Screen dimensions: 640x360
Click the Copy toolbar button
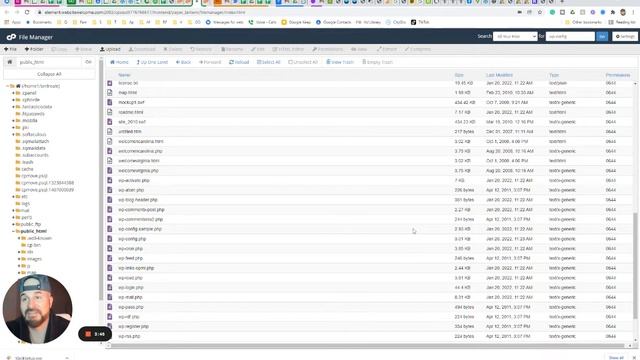coord(59,49)
